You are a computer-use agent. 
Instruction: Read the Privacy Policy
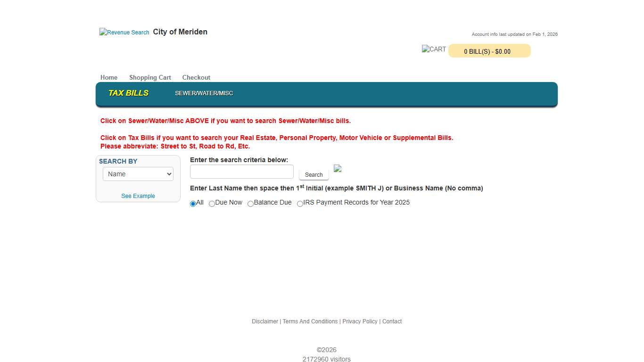(x=360, y=321)
